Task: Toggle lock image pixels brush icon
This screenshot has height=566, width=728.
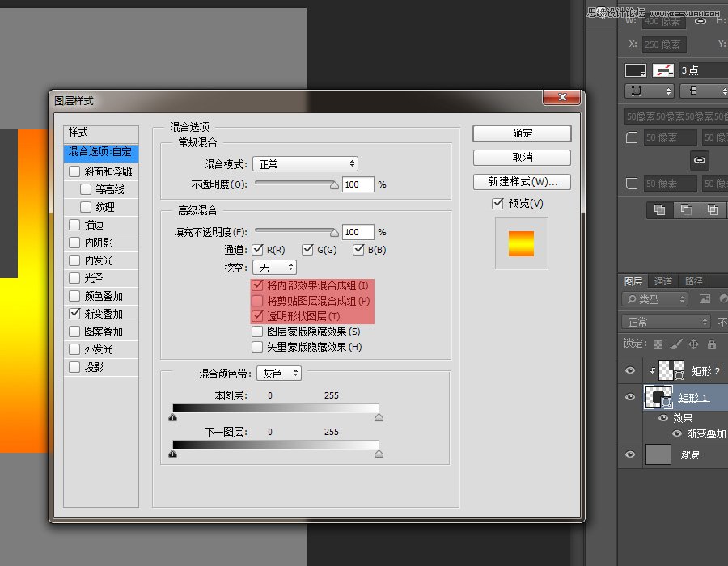Action: coord(676,344)
